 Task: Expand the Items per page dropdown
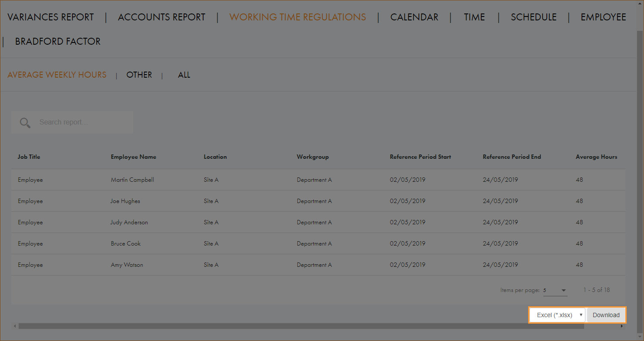555,290
